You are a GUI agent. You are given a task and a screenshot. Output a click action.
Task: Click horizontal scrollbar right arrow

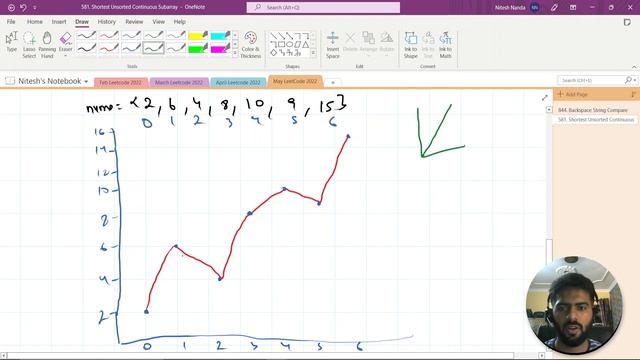tap(541, 356)
